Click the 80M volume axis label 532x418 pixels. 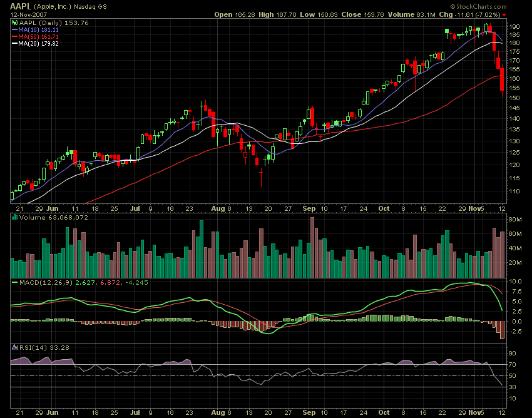click(x=514, y=220)
